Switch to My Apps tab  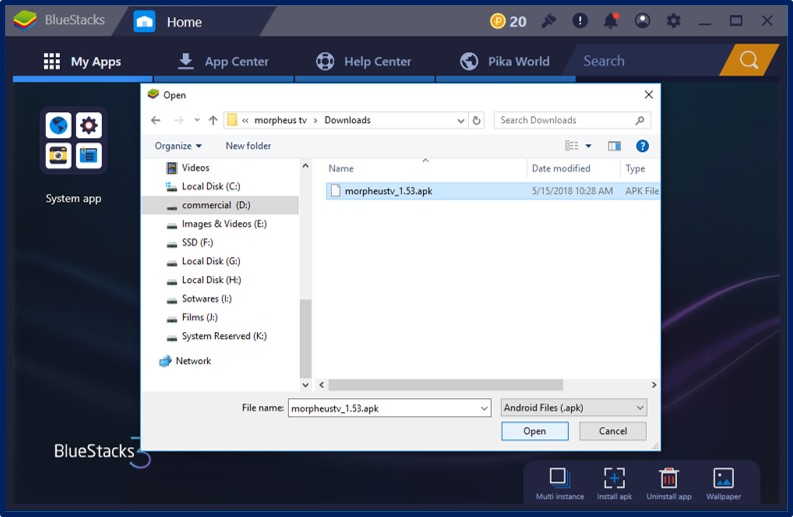tap(82, 62)
